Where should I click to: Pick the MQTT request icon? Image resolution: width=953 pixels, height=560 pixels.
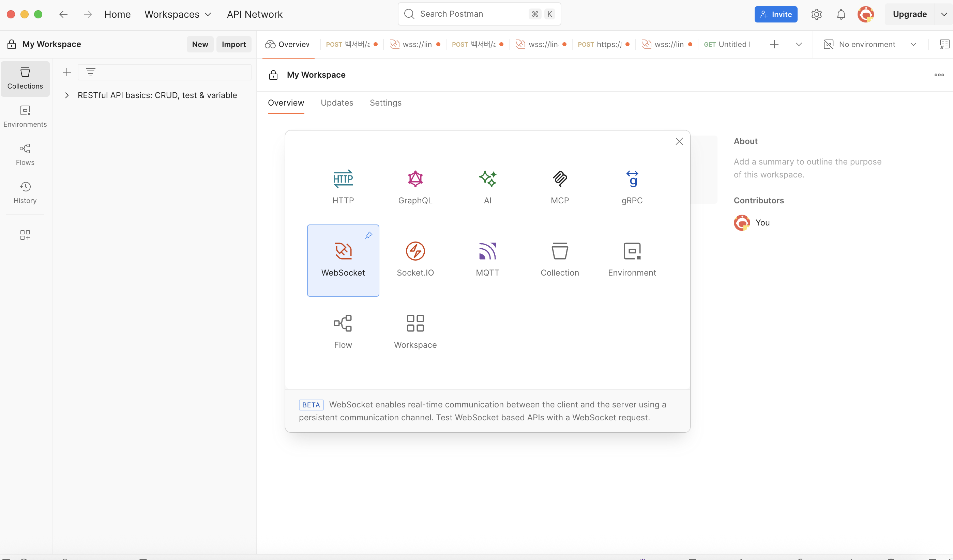[x=487, y=251]
